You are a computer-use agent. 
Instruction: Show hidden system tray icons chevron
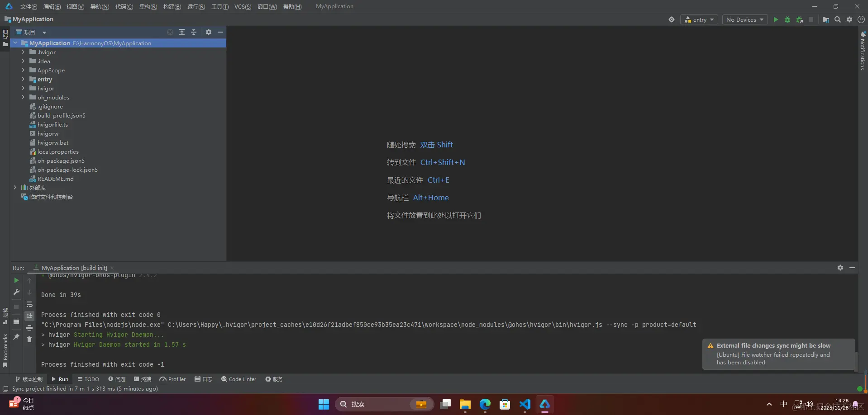769,404
